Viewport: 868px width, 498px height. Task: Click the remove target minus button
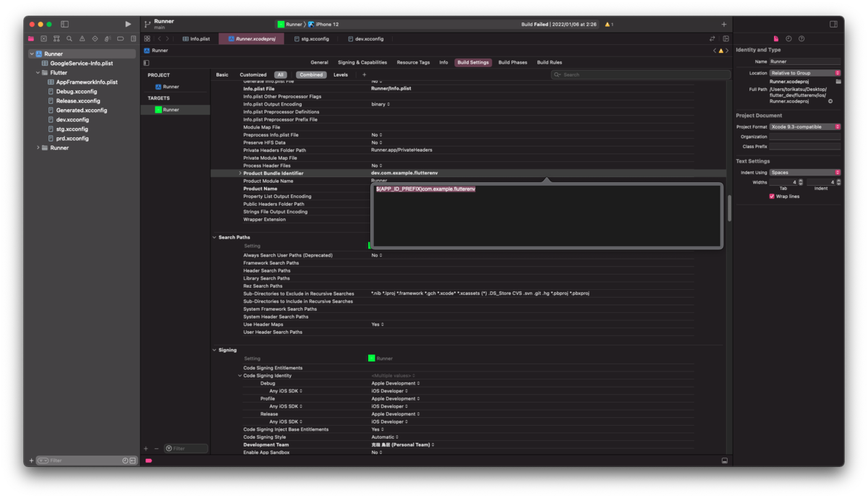[156, 448]
